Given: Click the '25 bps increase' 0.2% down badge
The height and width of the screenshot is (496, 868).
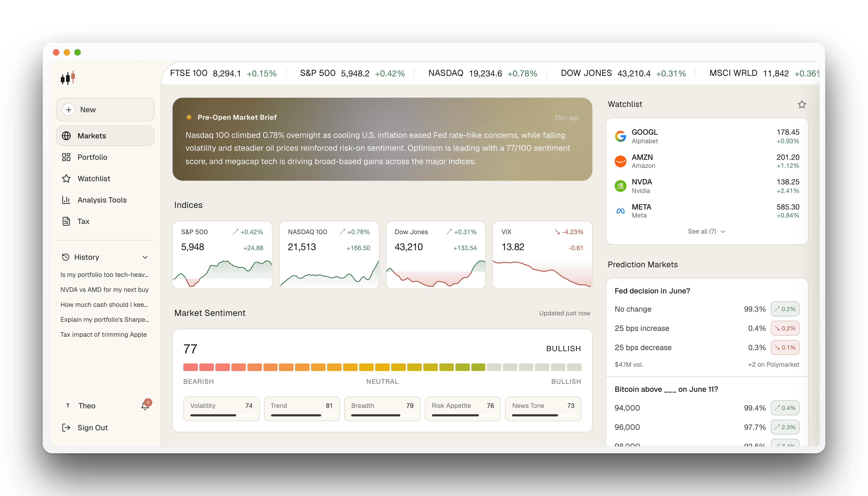Looking at the screenshot, I should pyautogui.click(x=785, y=328).
